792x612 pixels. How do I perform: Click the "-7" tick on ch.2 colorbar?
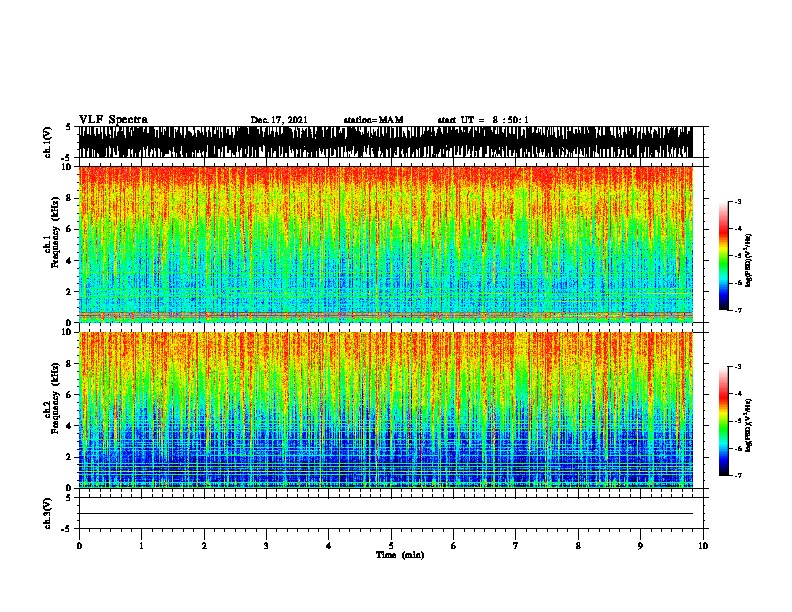(x=738, y=475)
